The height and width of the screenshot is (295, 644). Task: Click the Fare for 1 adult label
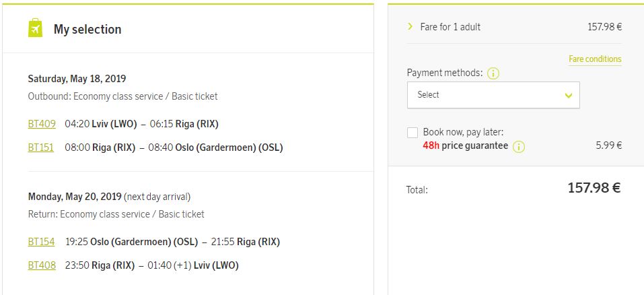451,27
